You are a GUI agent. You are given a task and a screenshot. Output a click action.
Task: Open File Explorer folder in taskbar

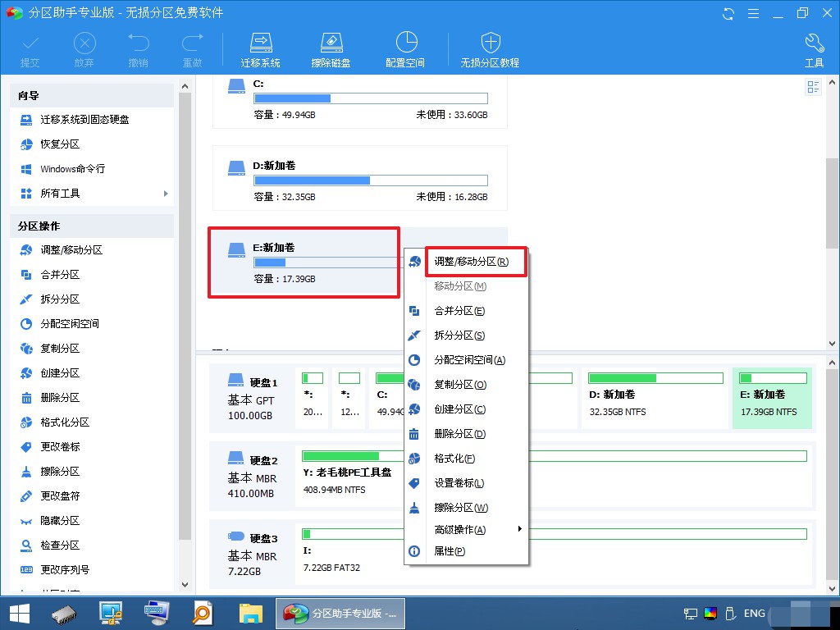pyautogui.click(x=250, y=614)
